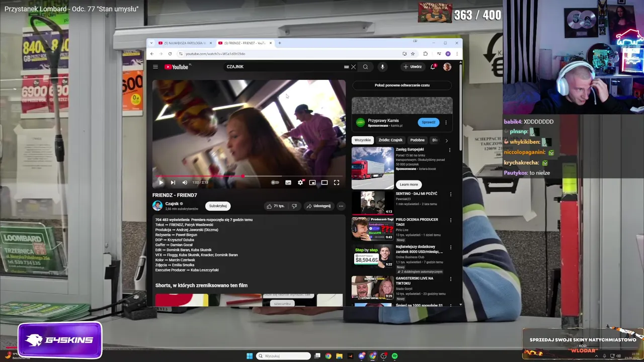Image resolution: width=644 pixels, height=362 pixels.
Task: Focus the youtube.com address bar
Action: pos(292,54)
